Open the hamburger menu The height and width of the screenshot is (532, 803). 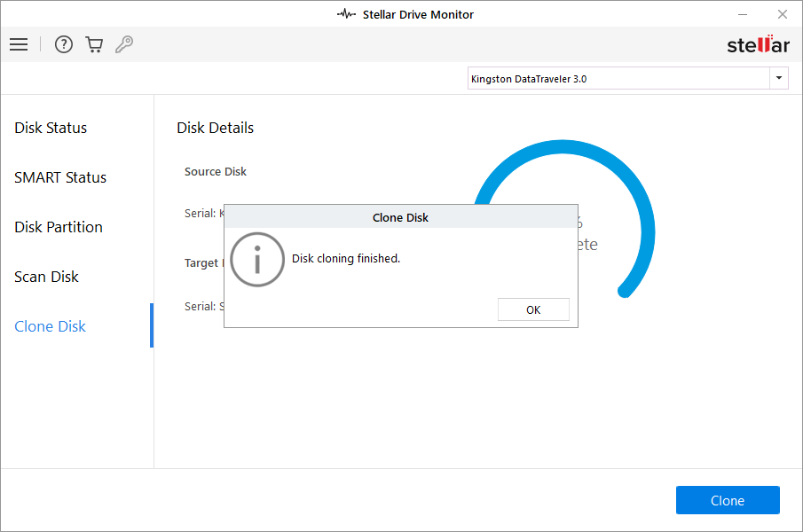coord(19,44)
